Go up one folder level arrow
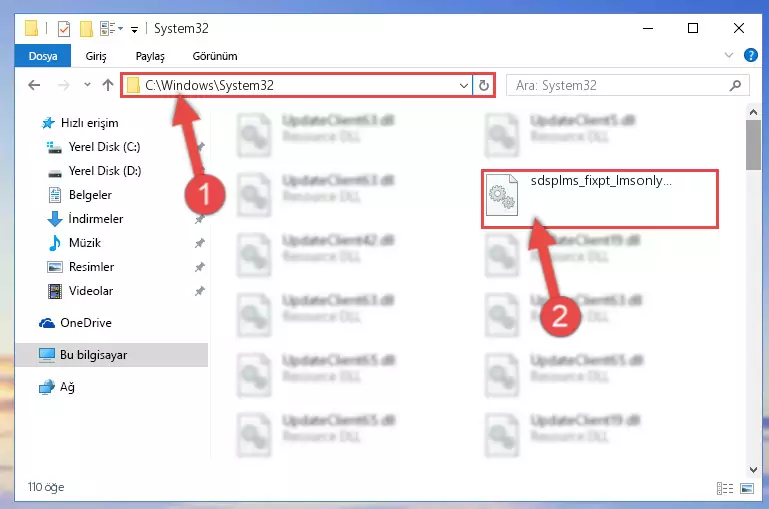Viewport: 769px width, 509px height. click(108, 85)
